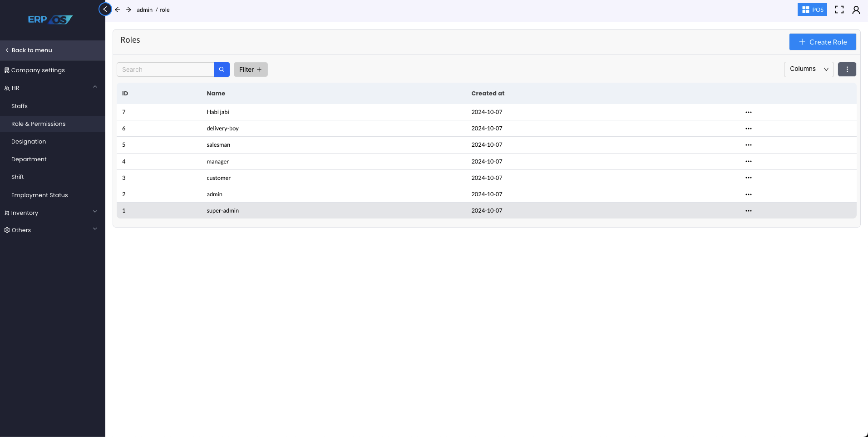Focus the roles Search input field

pos(165,70)
